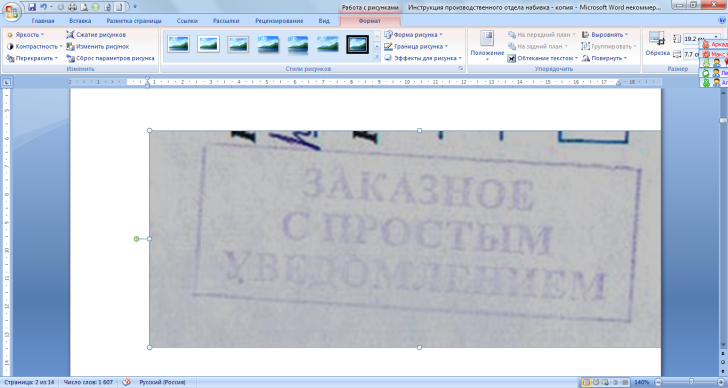This screenshot has width=728, height=388.
Task: Click the quick print printer icon
Action: click(x=73, y=7)
